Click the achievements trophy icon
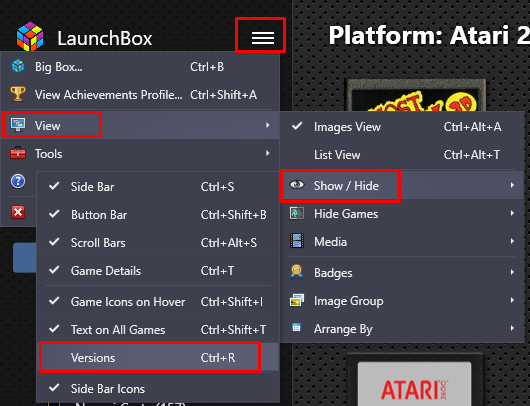 click(18, 94)
